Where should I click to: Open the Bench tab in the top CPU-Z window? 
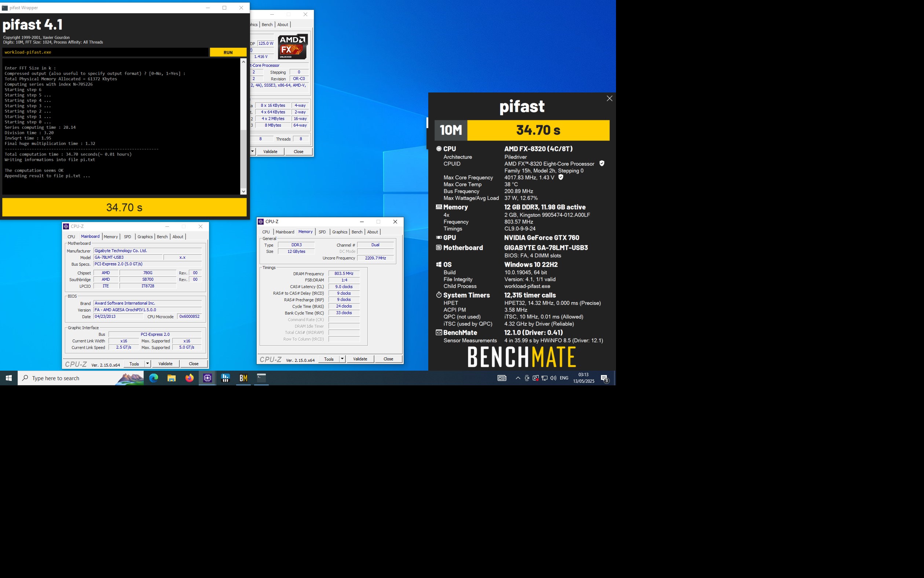[x=267, y=25]
